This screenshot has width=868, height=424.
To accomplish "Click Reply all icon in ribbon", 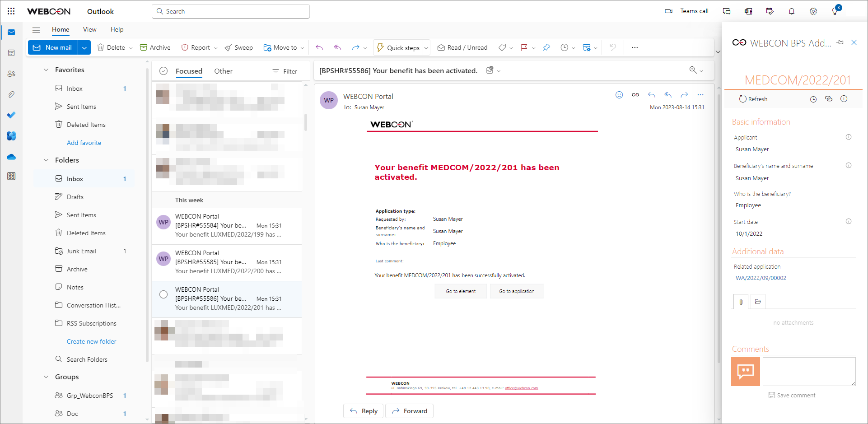I will (x=337, y=47).
